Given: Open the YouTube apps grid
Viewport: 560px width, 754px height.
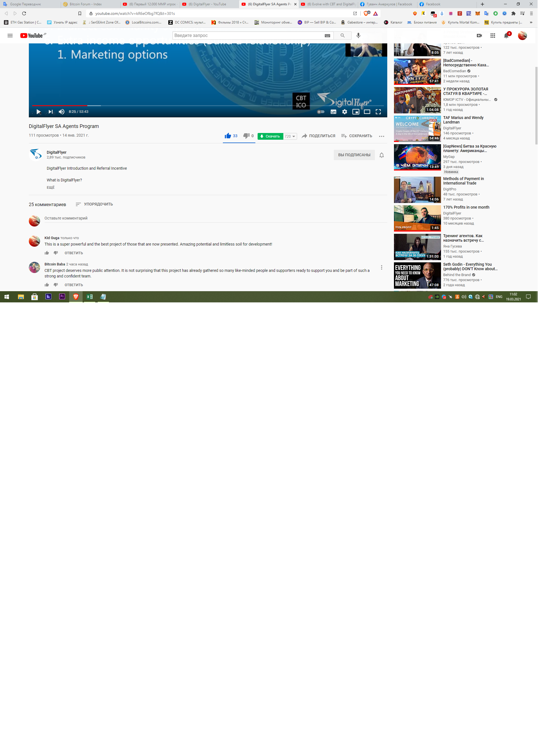Looking at the screenshot, I should point(493,36).
